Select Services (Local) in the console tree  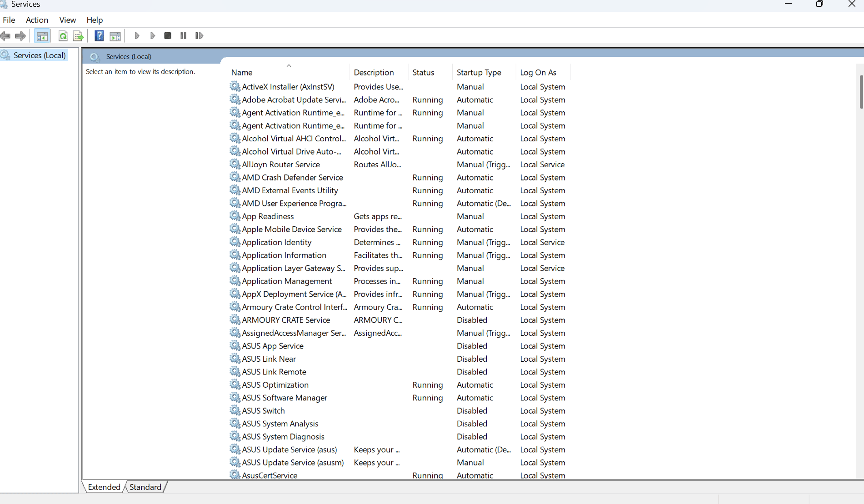coord(40,55)
